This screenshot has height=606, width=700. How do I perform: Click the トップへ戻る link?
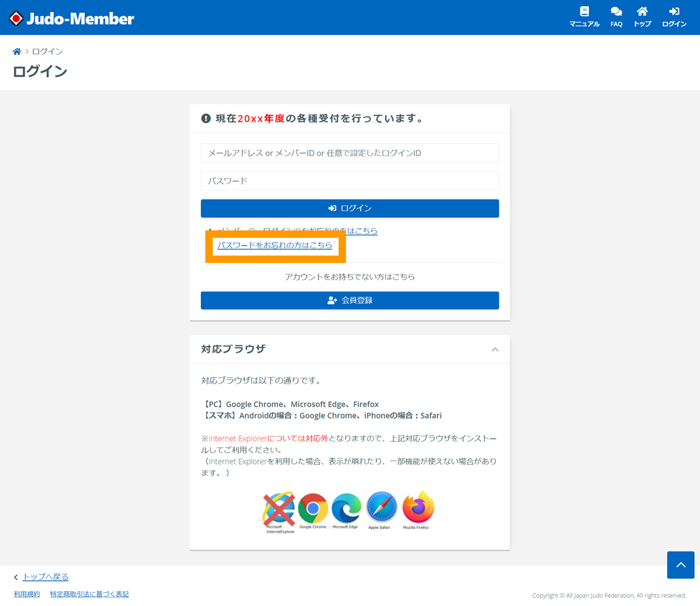45,577
